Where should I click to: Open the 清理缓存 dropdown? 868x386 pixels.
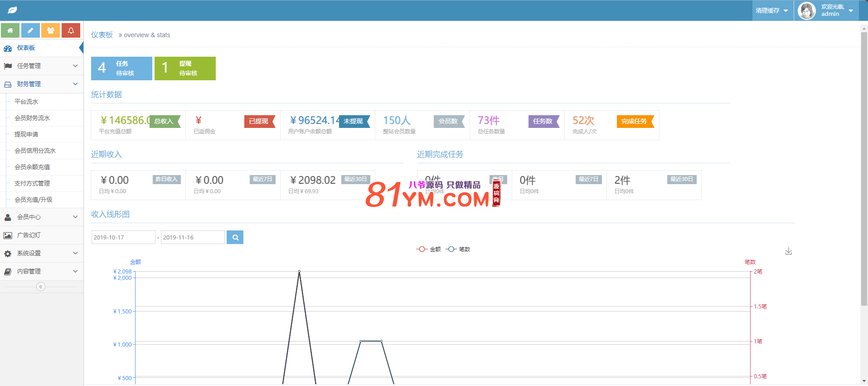tap(772, 10)
